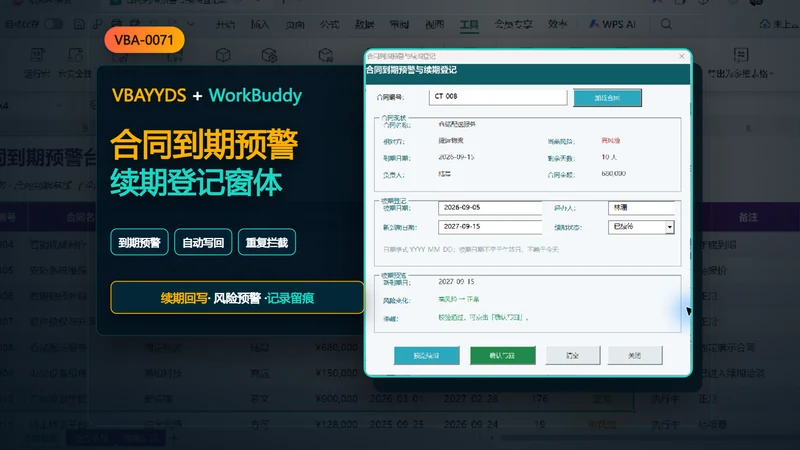Click the contract number field showing CT 008
The height and width of the screenshot is (450, 800).
click(x=498, y=96)
